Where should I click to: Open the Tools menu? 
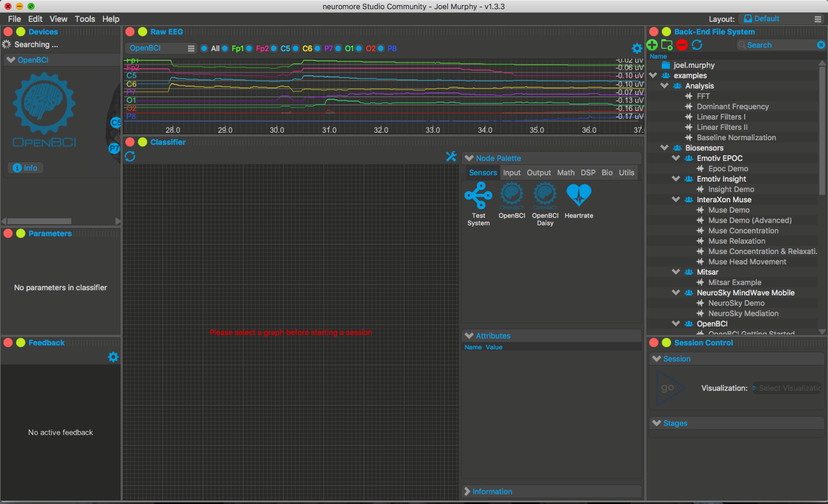click(x=85, y=19)
